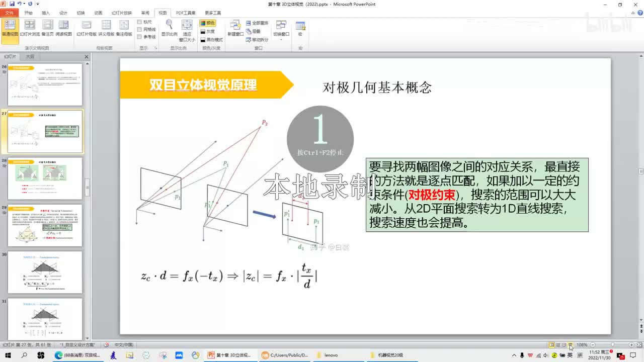Image resolution: width=644 pixels, height=362 pixels.
Task: Open Handout Master (讲义母版)
Action: coord(106,28)
